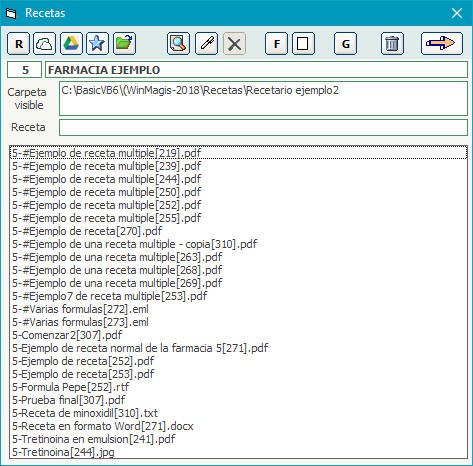Close the Recetas window
The image size is (473, 466).
[x=457, y=13]
